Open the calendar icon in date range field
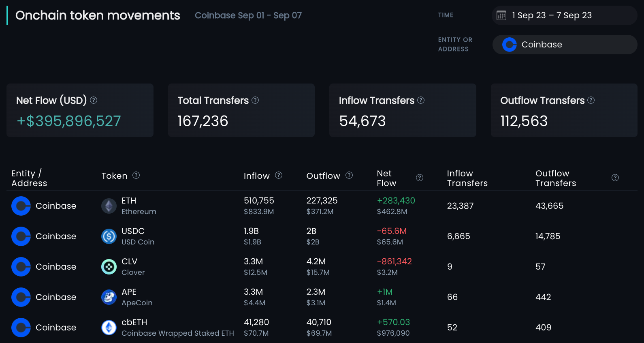Viewport: 644px width, 343px height. tap(501, 16)
